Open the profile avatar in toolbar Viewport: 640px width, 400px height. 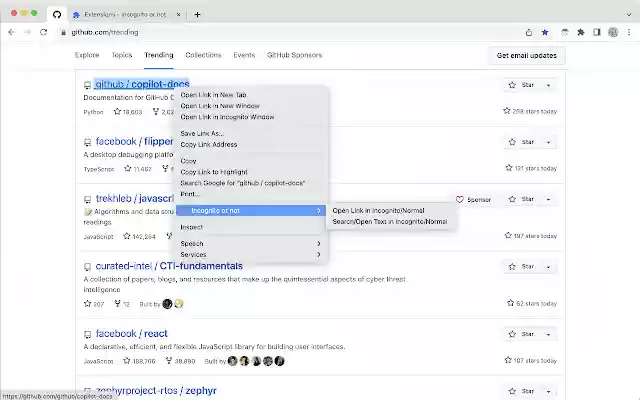coord(613,32)
